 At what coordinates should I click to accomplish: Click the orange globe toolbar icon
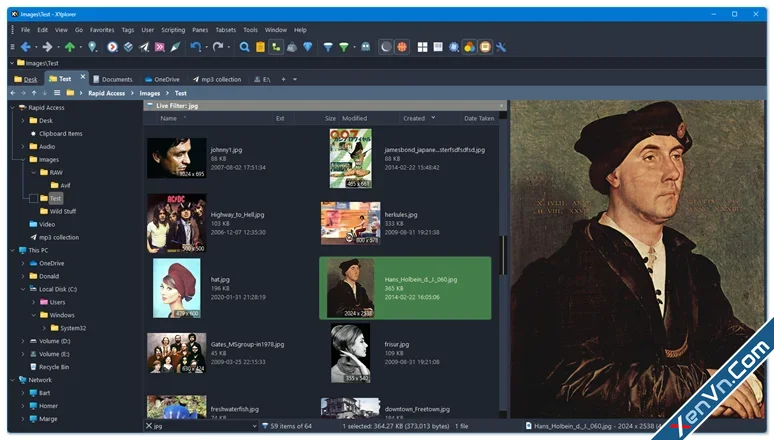(402, 47)
